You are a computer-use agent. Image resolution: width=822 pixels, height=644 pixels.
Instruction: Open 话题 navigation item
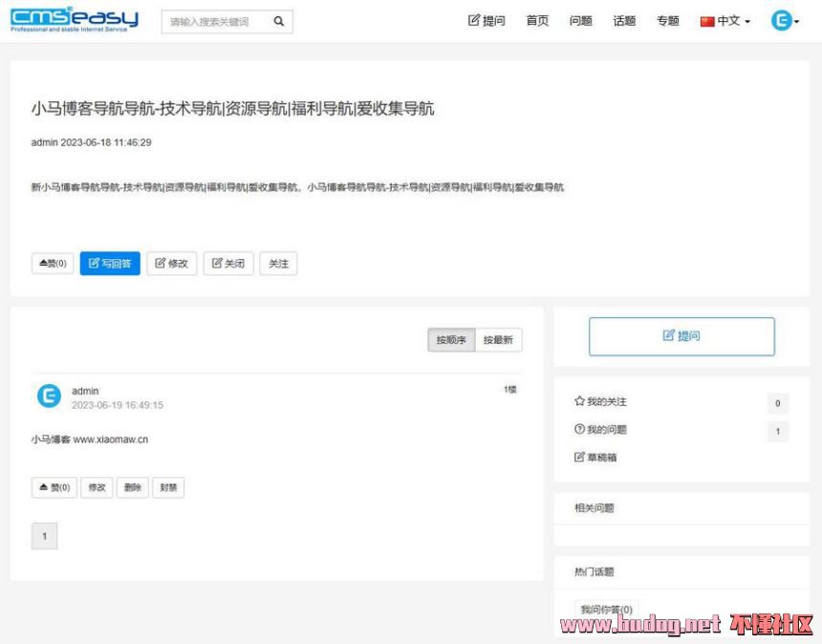624,21
